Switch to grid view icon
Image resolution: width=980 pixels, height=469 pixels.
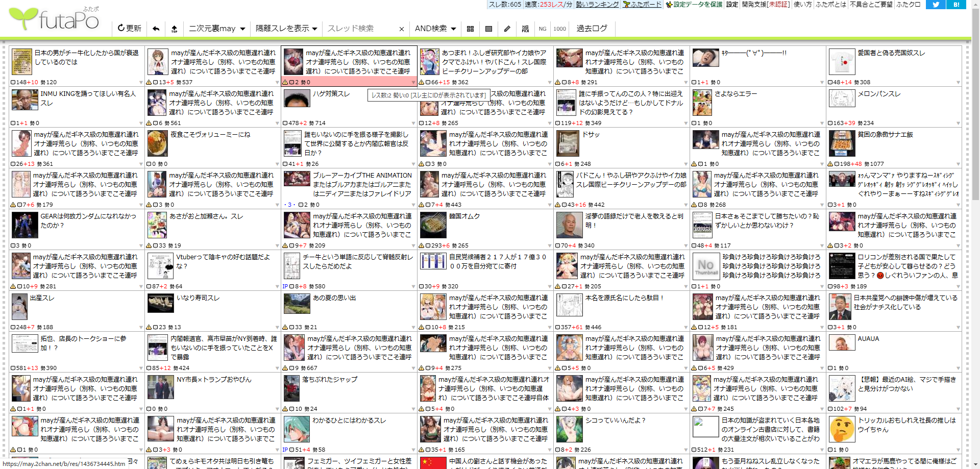click(470, 29)
